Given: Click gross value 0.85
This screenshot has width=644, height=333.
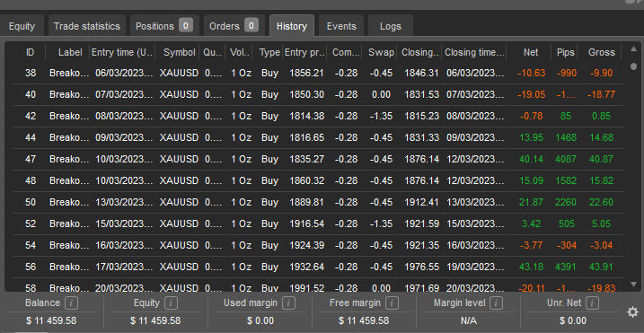Looking at the screenshot, I should click(x=601, y=116).
